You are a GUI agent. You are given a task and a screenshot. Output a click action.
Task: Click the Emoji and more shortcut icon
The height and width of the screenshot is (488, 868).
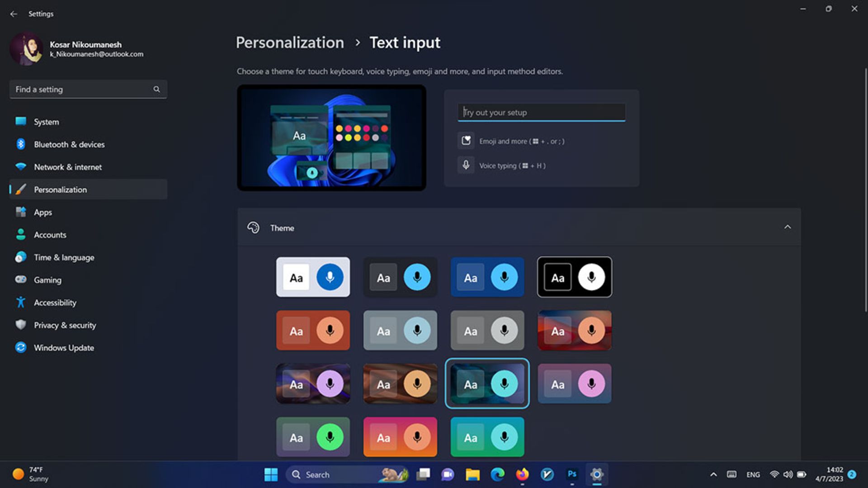pos(465,141)
